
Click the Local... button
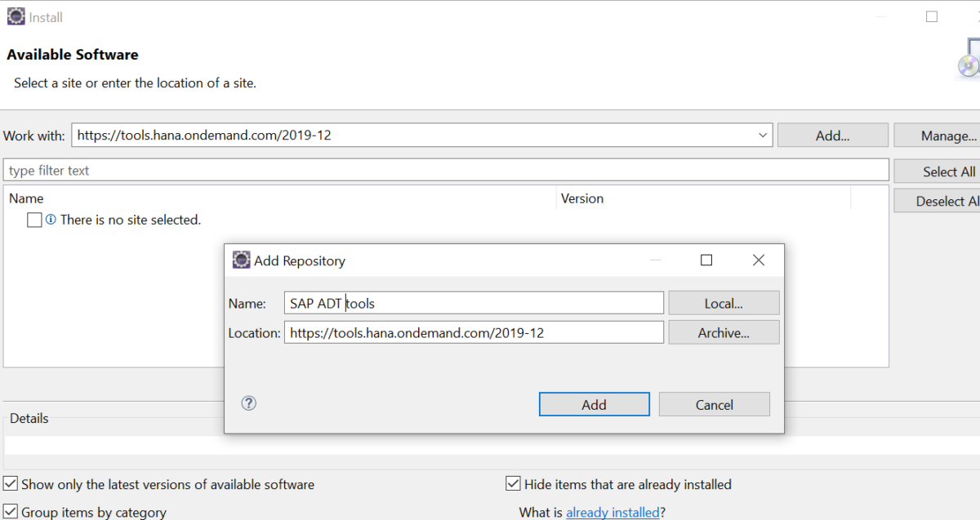click(724, 302)
